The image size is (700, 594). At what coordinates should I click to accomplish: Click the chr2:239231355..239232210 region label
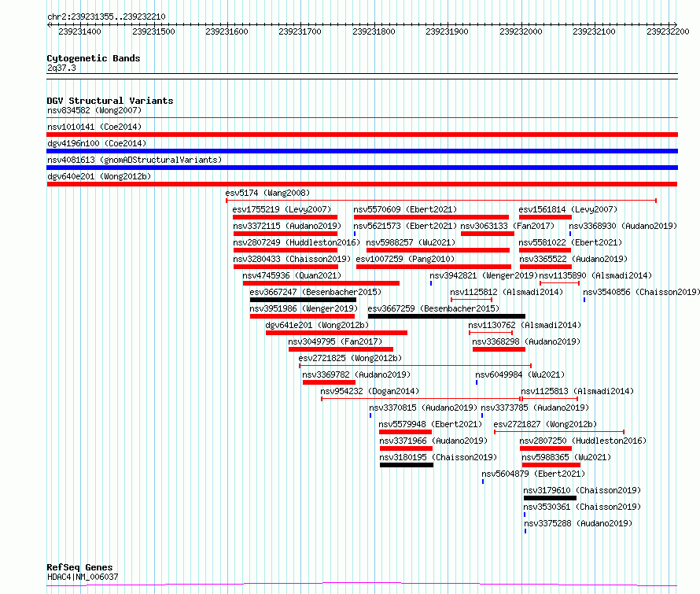click(x=106, y=17)
